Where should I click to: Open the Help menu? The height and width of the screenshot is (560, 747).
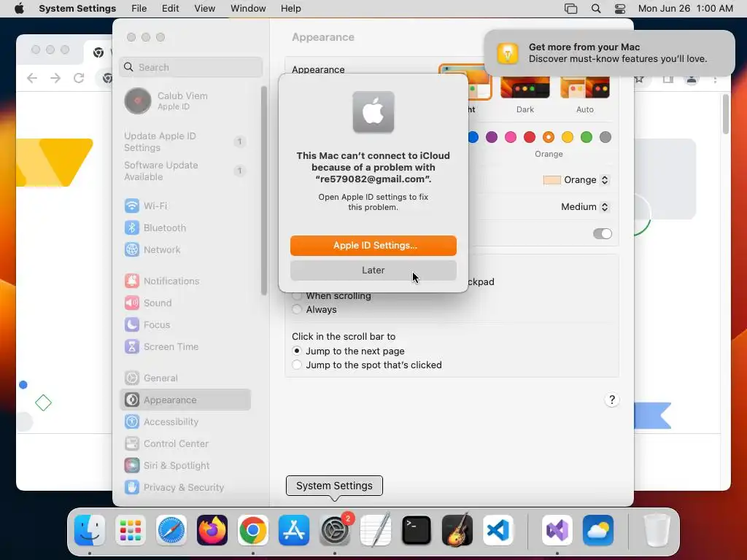pyautogui.click(x=290, y=9)
